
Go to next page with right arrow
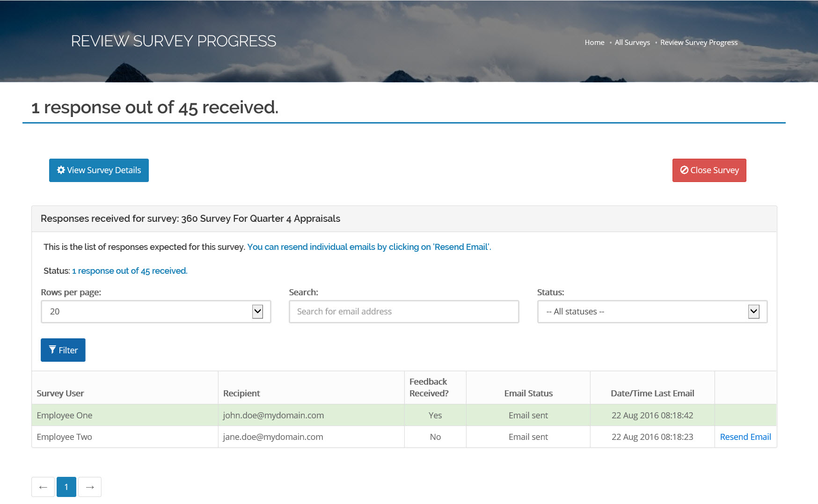(90, 487)
